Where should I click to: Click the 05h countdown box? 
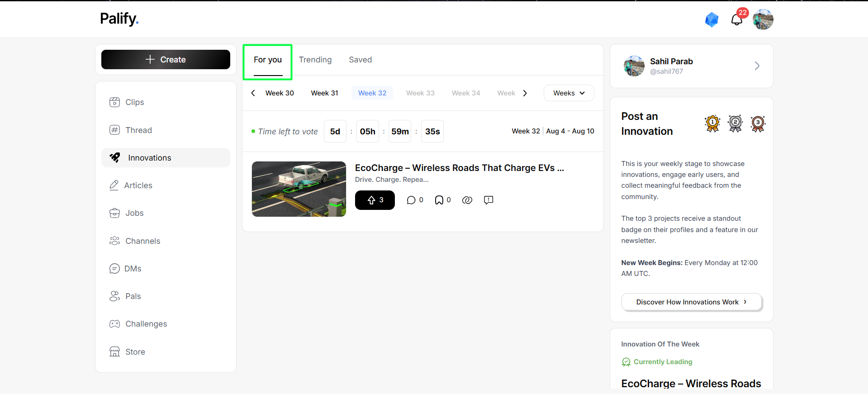point(368,131)
